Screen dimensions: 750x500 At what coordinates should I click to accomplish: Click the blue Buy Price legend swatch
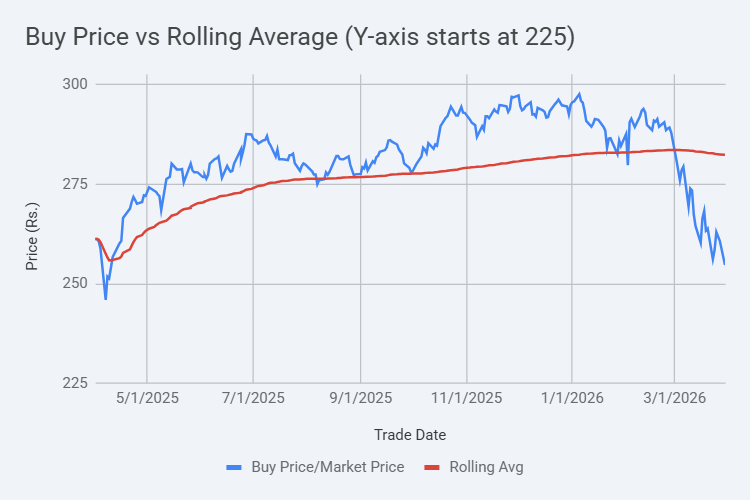tap(235, 467)
